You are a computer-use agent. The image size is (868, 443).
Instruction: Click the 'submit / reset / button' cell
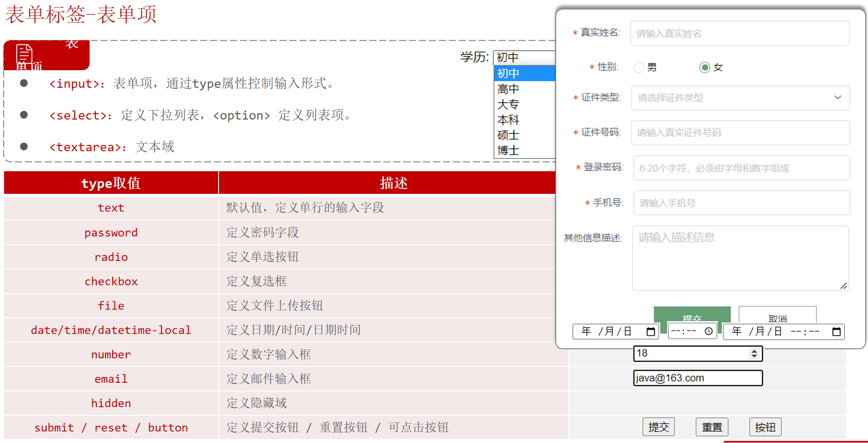click(x=111, y=428)
